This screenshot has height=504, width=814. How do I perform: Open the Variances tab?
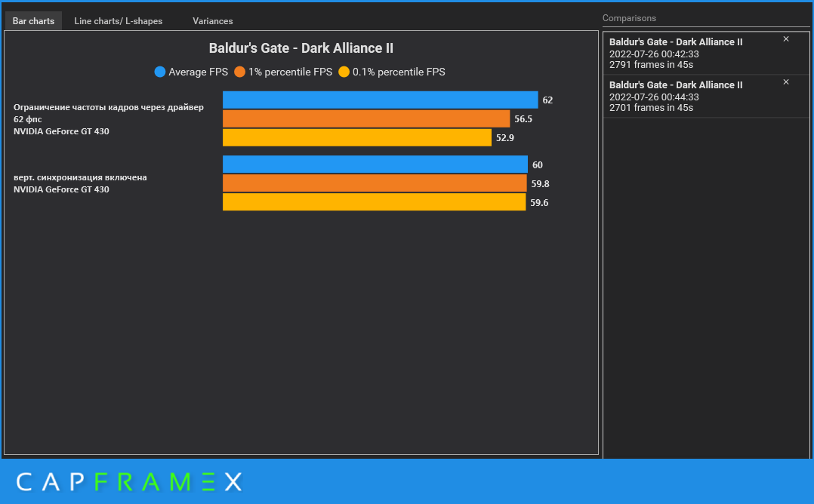pyautogui.click(x=212, y=20)
